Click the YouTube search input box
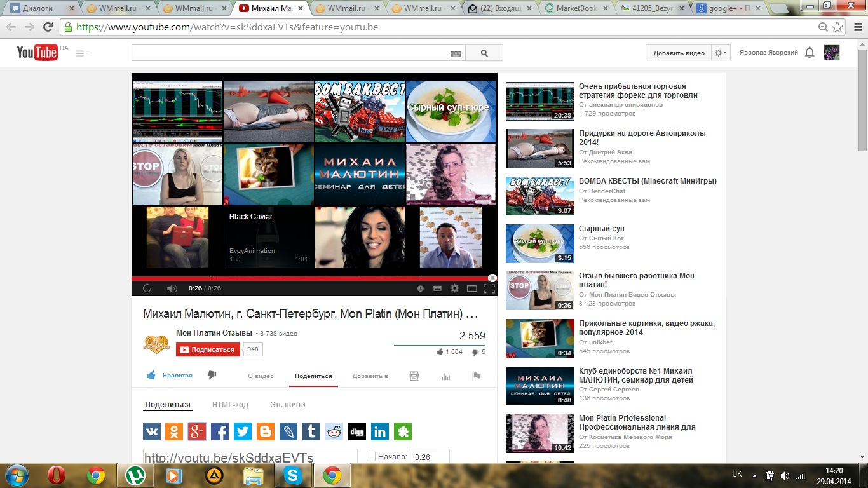The width and height of the screenshot is (868, 488). [x=299, y=53]
